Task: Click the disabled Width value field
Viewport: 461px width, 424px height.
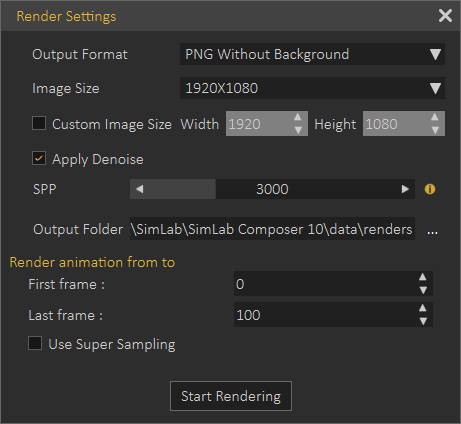Action: (267, 124)
